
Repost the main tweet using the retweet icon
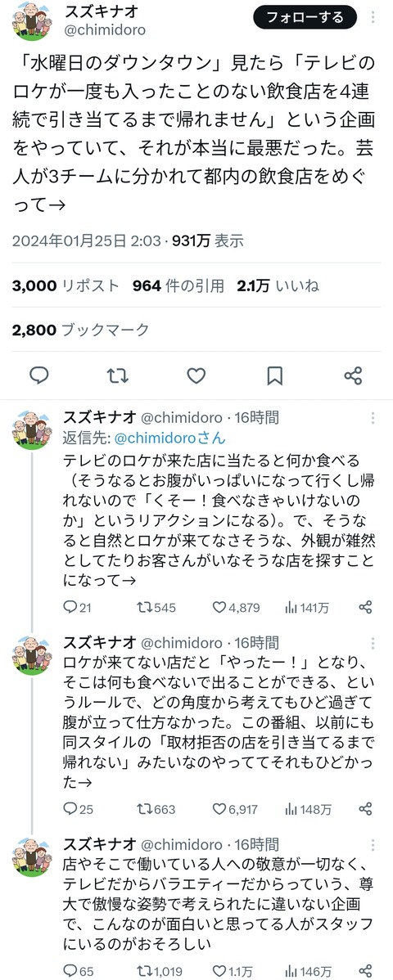tap(118, 375)
